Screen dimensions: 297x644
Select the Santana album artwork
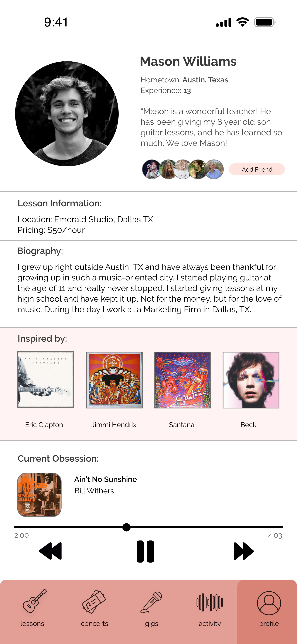(x=183, y=380)
